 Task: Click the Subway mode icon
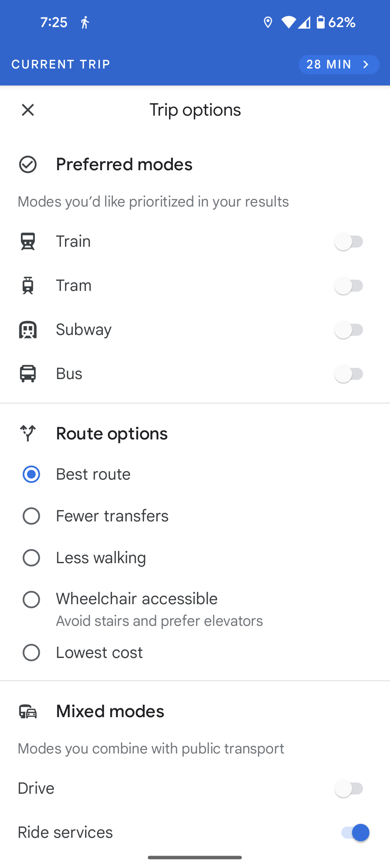coord(28,330)
